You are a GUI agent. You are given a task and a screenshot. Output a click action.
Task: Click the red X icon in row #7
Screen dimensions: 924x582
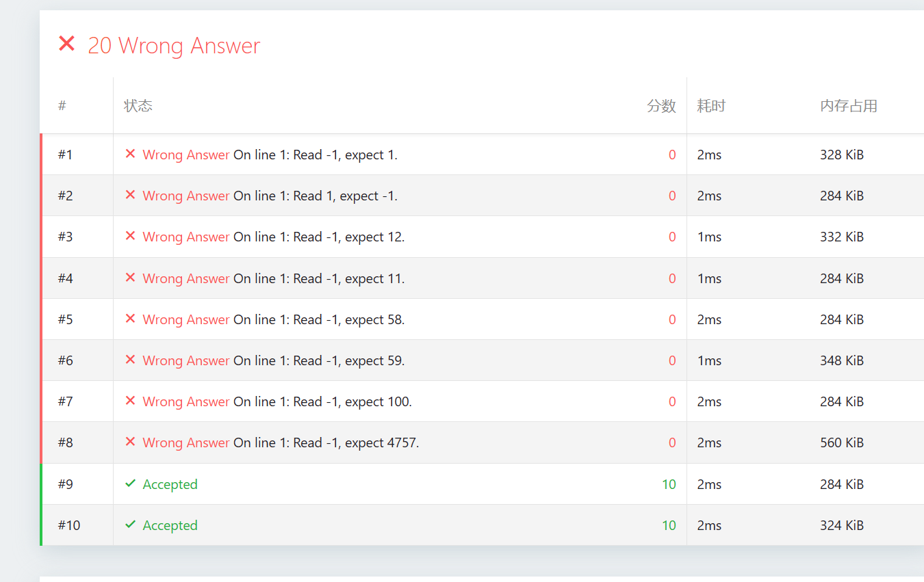click(130, 401)
